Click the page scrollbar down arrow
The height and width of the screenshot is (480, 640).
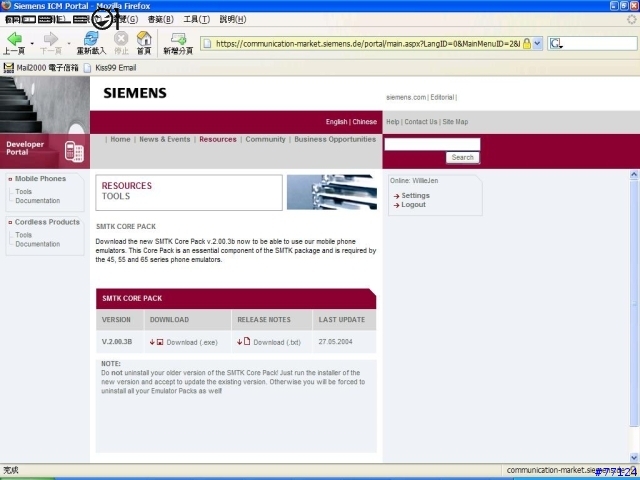[634, 458]
